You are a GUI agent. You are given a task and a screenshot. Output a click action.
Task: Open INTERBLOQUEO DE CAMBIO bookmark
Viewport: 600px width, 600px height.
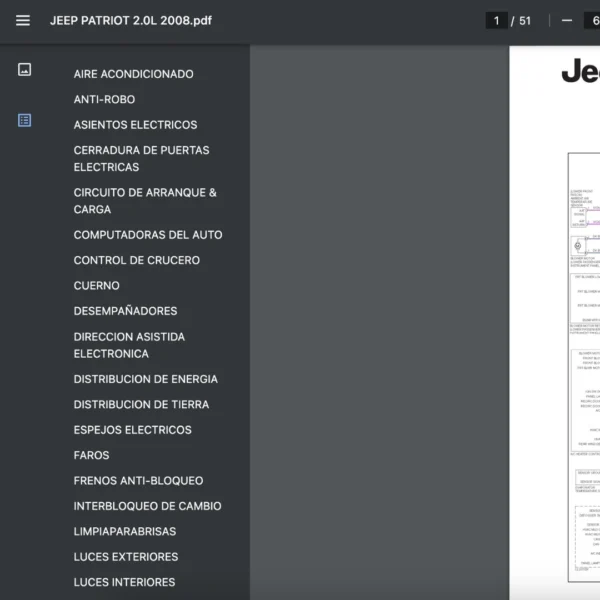point(148,506)
